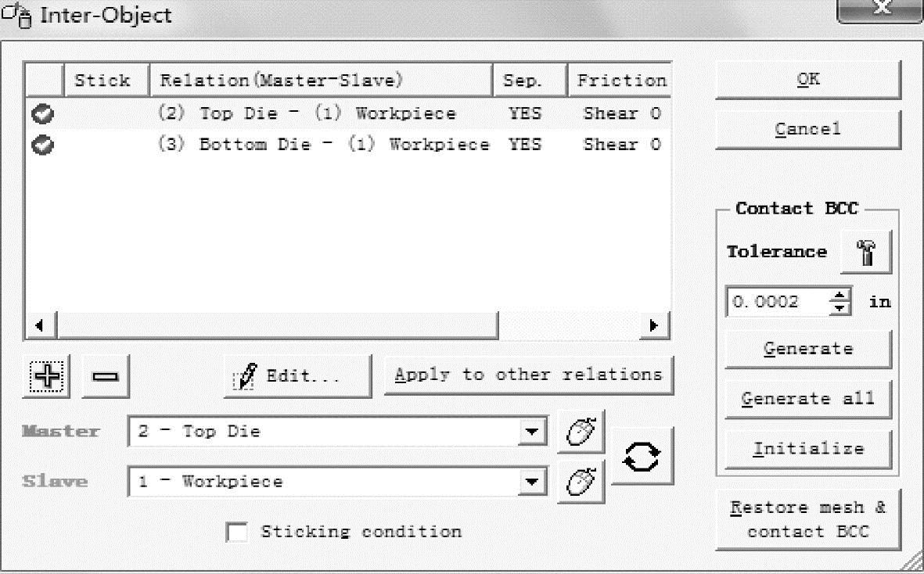
Task: Open the Slave object dropdown
Action: 533,482
